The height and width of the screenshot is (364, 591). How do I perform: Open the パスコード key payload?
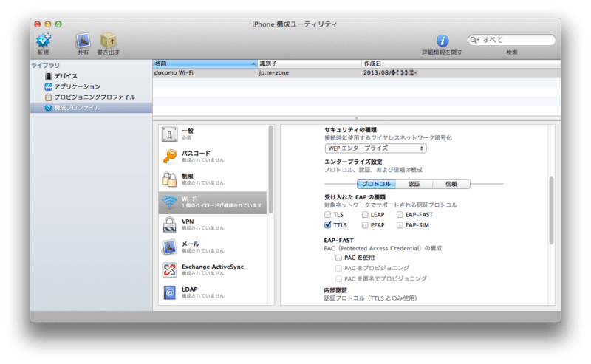pos(213,157)
